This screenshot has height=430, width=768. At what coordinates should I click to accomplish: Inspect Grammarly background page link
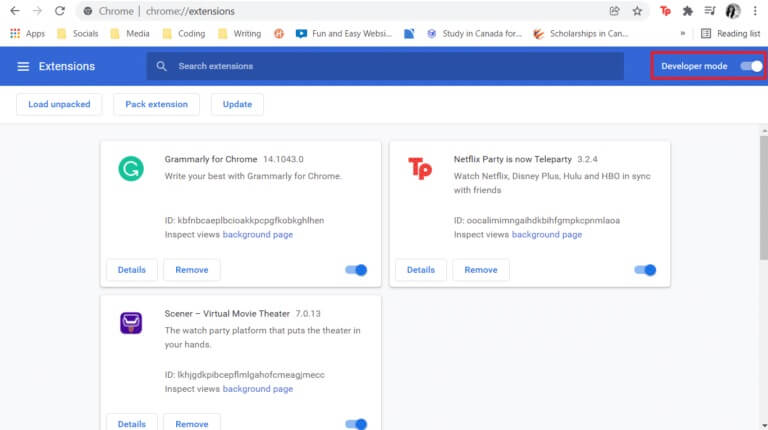pos(258,235)
